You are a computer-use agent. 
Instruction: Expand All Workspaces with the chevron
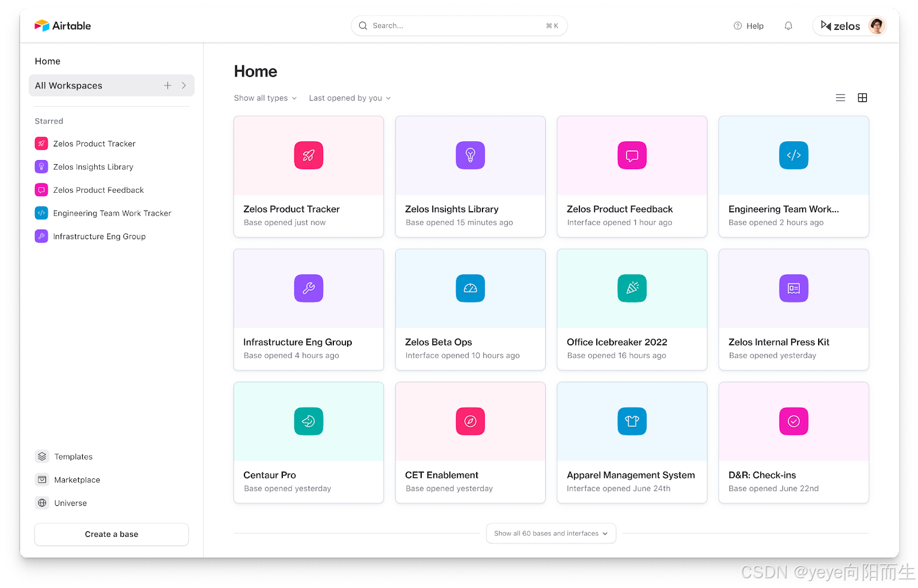point(184,85)
